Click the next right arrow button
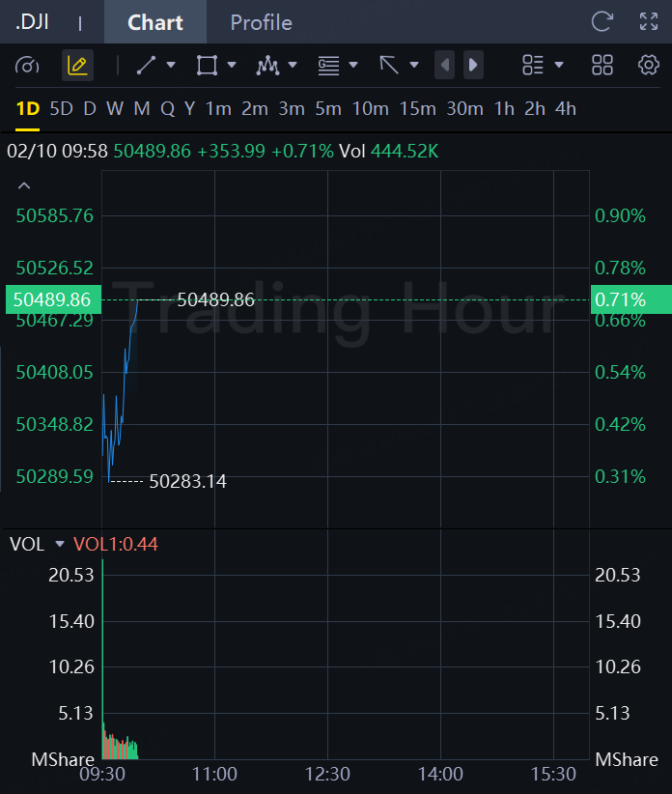 coord(473,65)
